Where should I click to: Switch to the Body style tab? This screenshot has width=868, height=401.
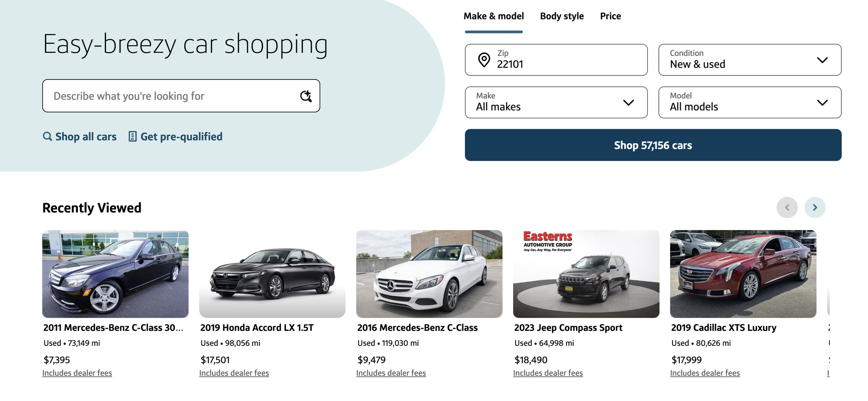(x=561, y=16)
